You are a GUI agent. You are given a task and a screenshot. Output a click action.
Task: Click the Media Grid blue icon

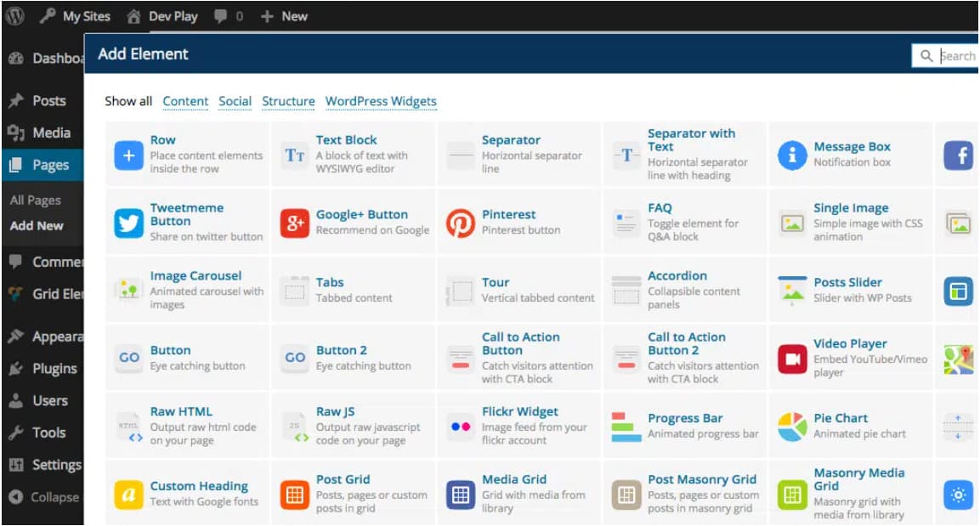click(x=461, y=495)
